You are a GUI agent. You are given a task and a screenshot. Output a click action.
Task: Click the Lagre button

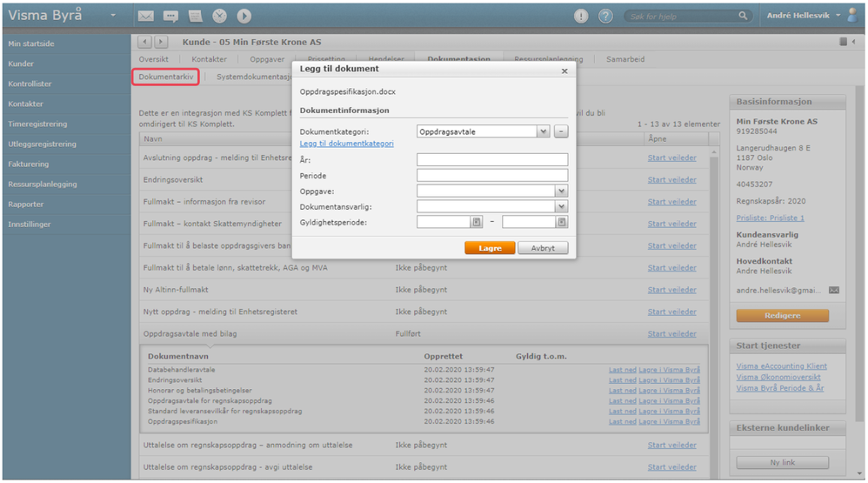pos(490,248)
